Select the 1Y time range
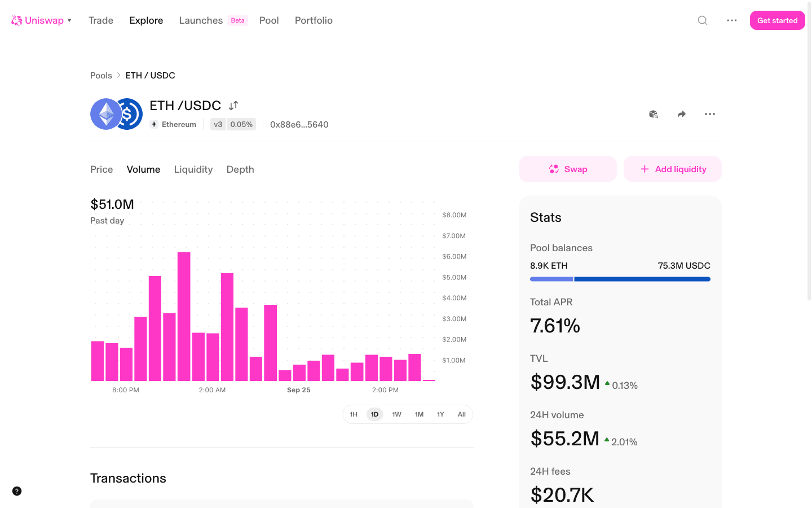This screenshot has height=508, width=812. [x=440, y=414]
